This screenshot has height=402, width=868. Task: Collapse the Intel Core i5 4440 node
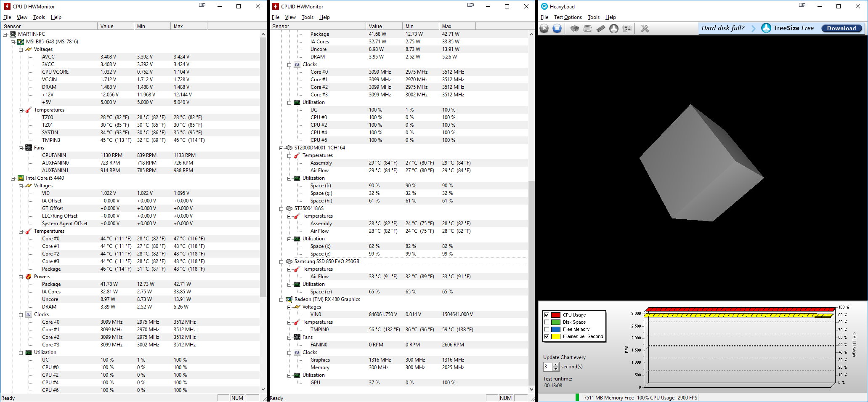[13, 178]
